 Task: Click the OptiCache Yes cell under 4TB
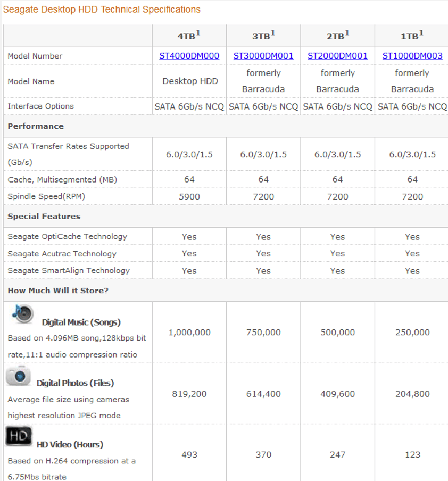[189, 237]
